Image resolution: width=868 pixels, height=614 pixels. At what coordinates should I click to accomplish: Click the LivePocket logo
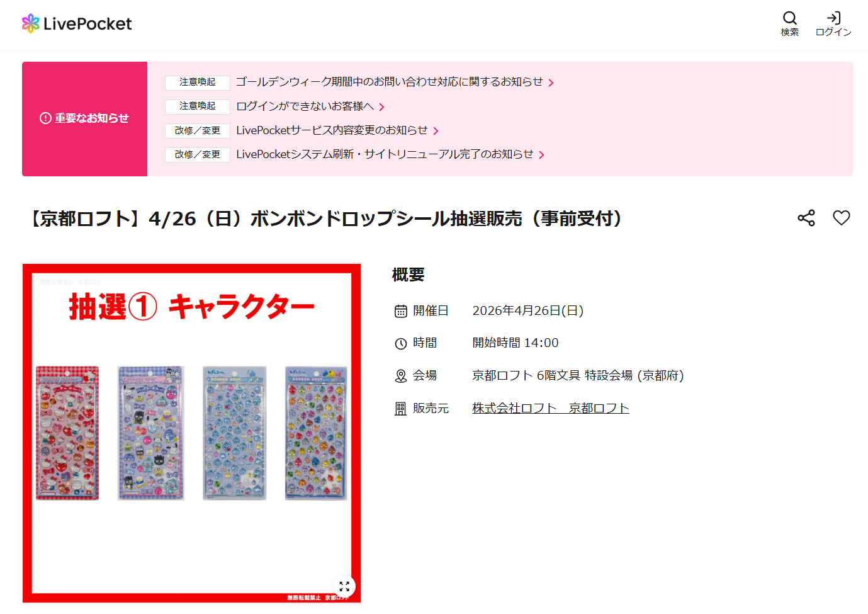(x=77, y=24)
